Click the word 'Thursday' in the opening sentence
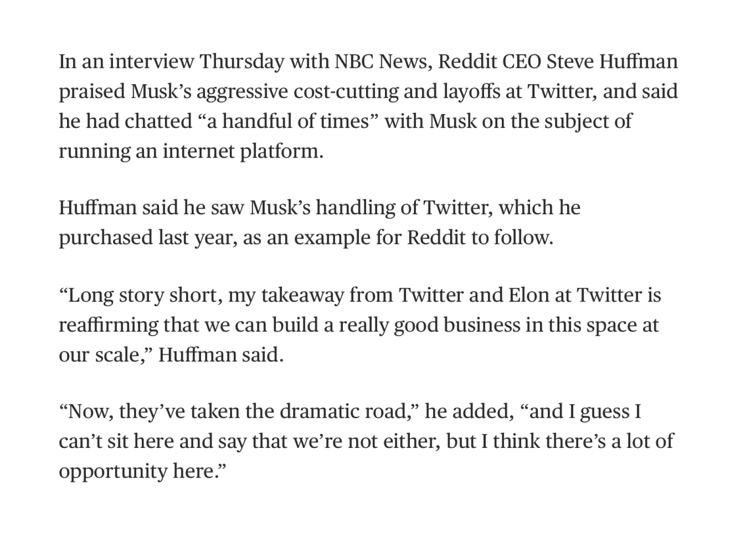 point(242,63)
